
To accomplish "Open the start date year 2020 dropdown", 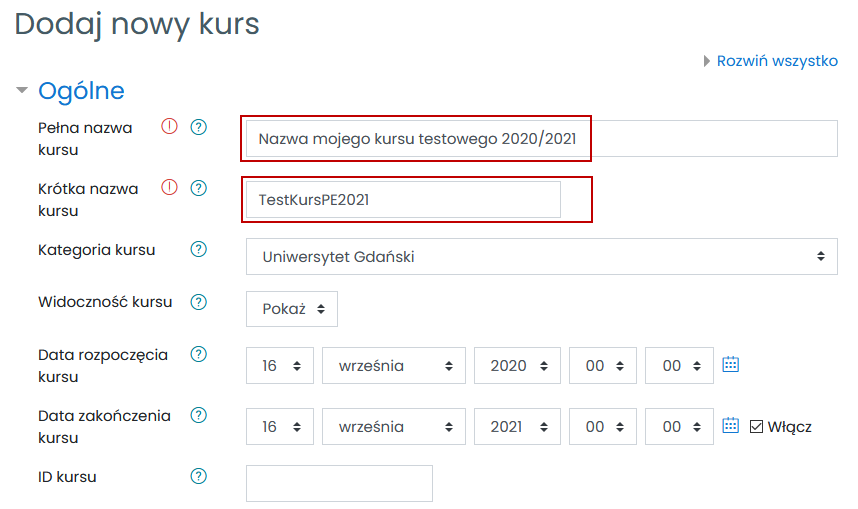I will [517, 366].
